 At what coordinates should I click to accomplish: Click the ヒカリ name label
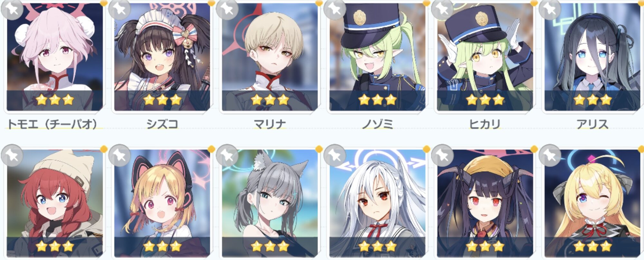485,124
